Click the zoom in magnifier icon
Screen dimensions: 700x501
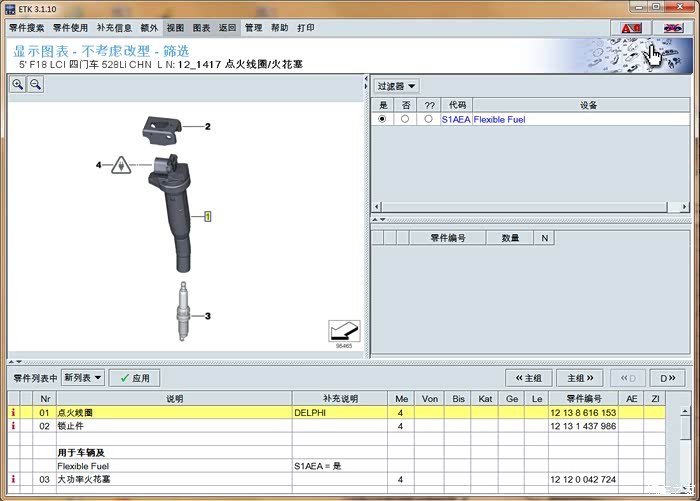pyautogui.click(x=18, y=84)
